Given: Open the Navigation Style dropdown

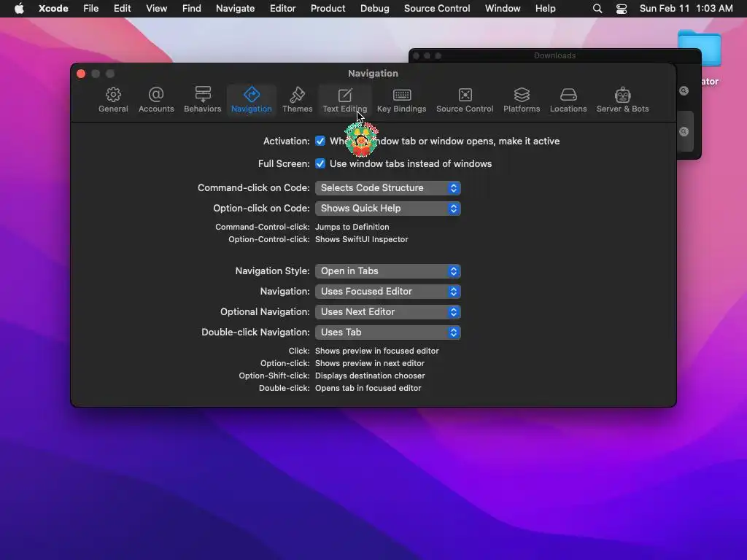Looking at the screenshot, I should pyautogui.click(x=388, y=271).
